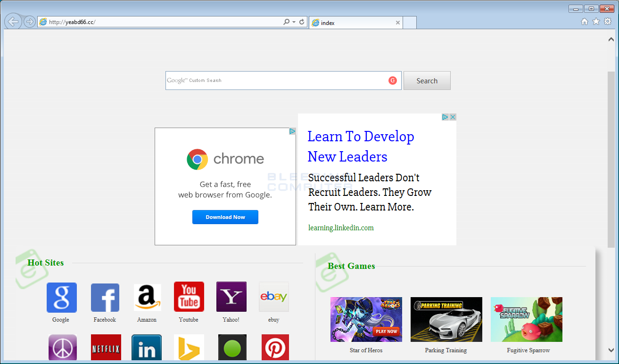Open the Favorites star icon
Viewport: 619px width, 364px height.
click(596, 22)
